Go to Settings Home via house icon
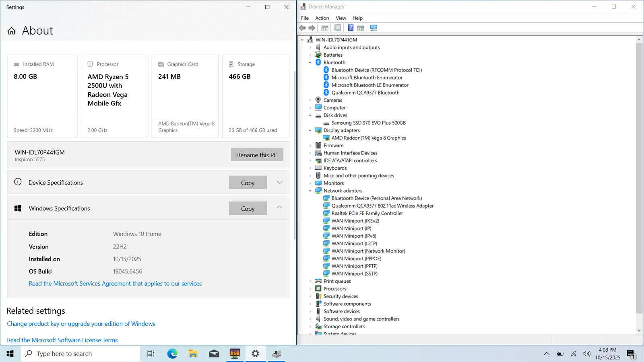This screenshot has width=644, height=362. click(12, 31)
